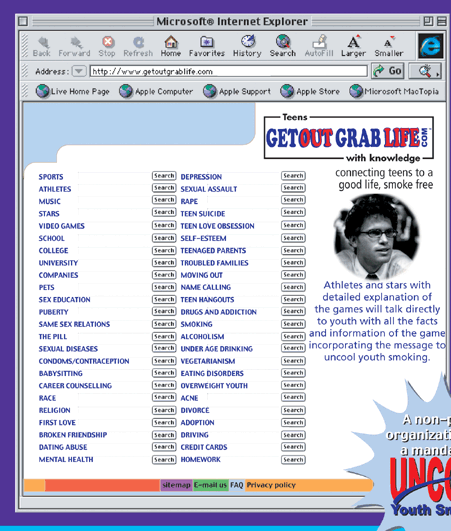Viewport: 451px width, 531px height.
Task: Open the TROUBLED FAMILIES link
Action: pos(214,263)
